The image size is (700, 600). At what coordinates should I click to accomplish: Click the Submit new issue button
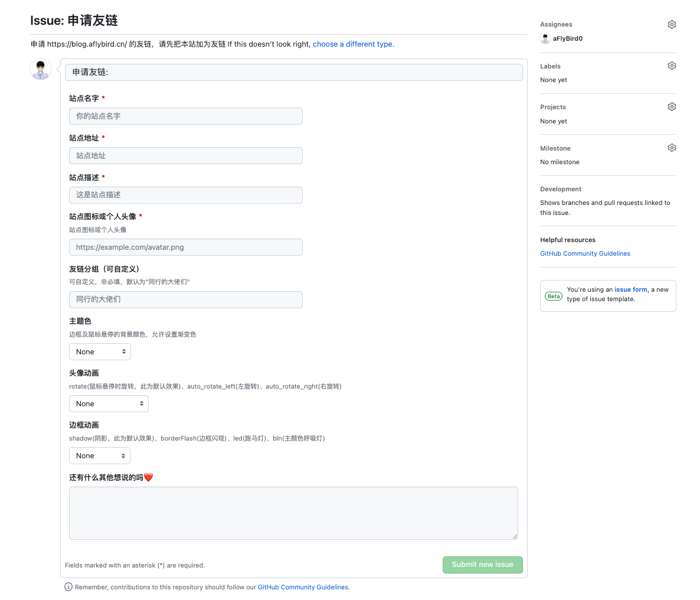(x=482, y=565)
